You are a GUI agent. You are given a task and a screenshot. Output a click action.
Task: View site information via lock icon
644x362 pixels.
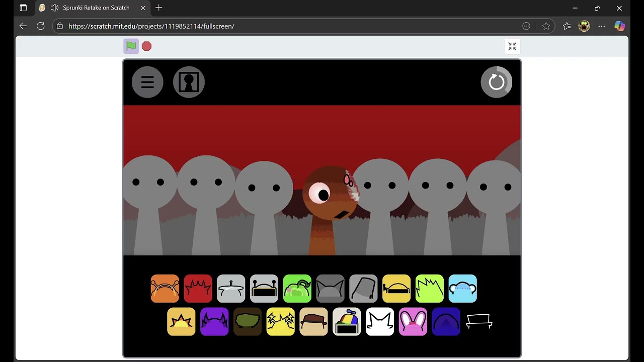(x=60, y=26)
